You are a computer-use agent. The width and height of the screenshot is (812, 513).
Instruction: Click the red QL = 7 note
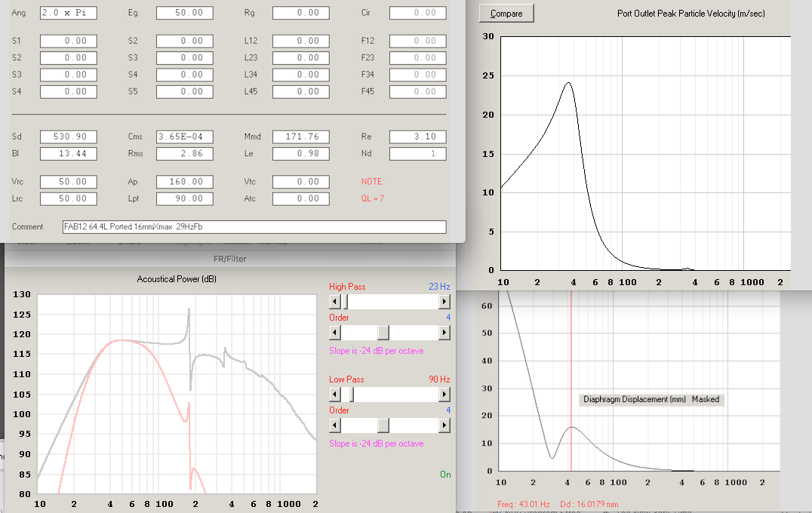[372, 198]
